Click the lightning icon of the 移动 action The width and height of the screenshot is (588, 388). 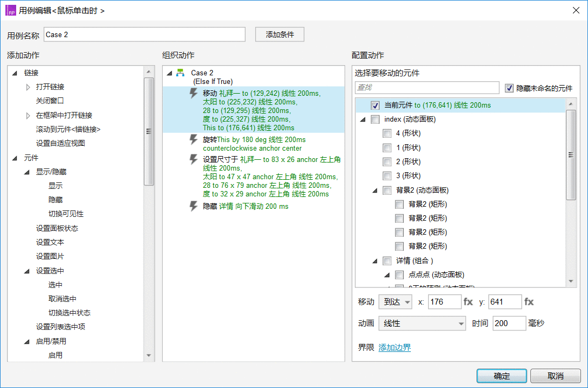coord(193,93)
